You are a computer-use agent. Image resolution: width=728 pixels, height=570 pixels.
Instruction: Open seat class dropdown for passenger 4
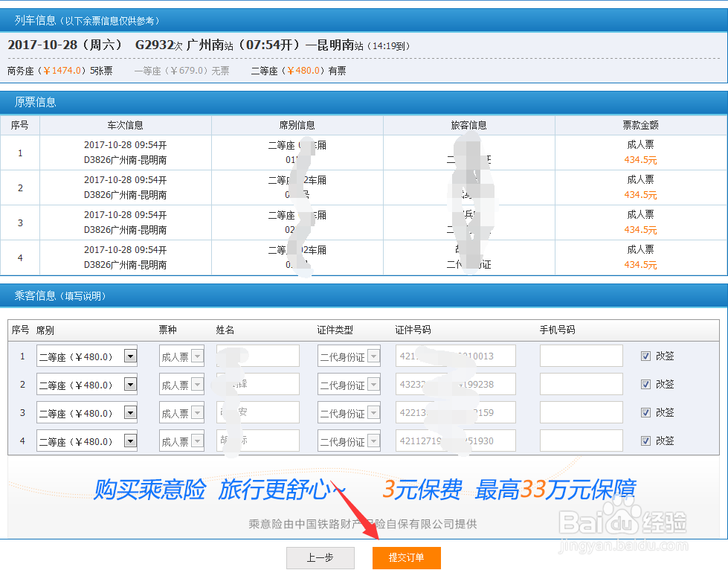(x=87, y=441)
